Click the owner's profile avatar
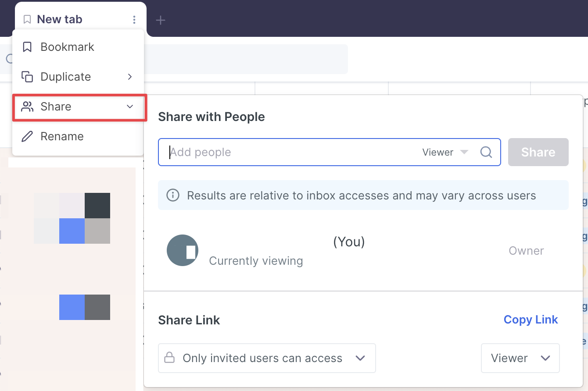Image resolution: width=588 pixels, height=391 pixels. (183, 251)
